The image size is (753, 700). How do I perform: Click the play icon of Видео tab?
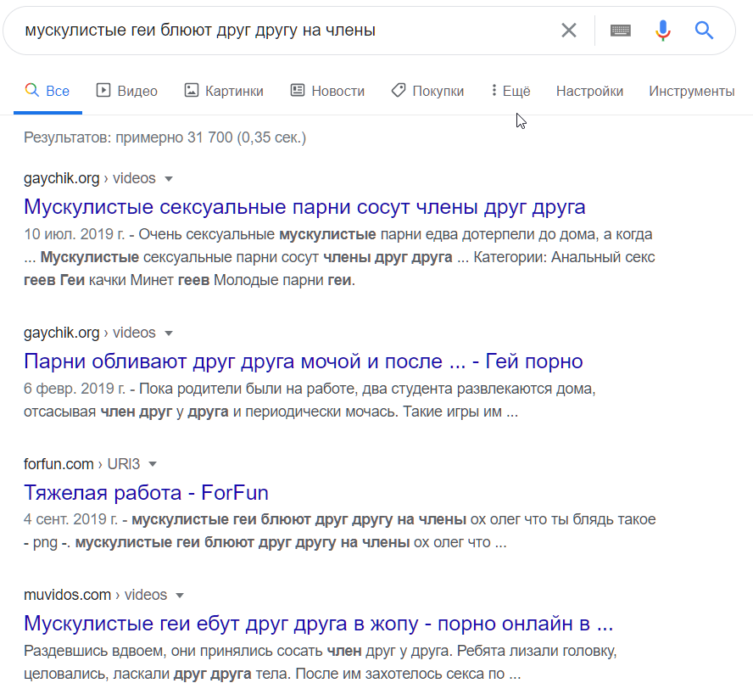click(103, 91)
